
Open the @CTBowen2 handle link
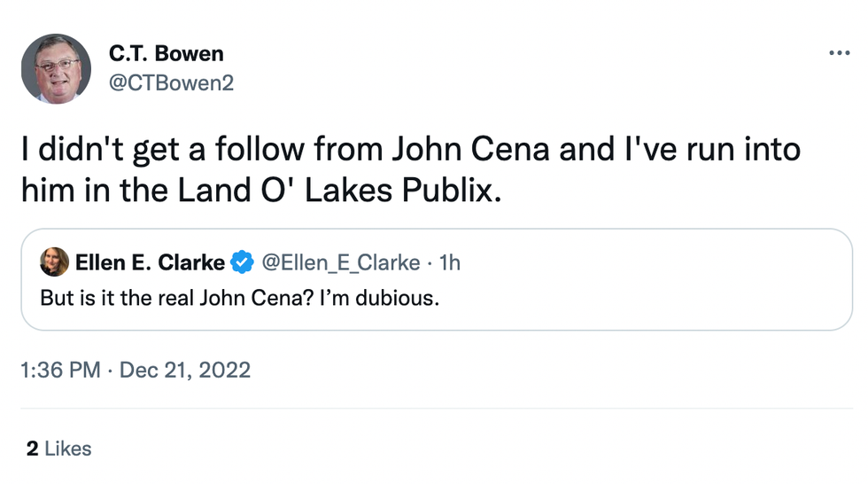point(171,82)
